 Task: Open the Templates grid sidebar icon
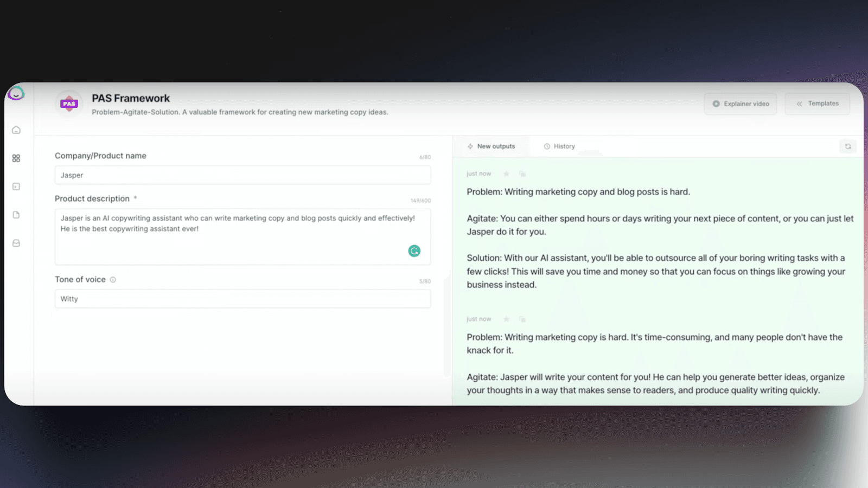tap(16, 158)
